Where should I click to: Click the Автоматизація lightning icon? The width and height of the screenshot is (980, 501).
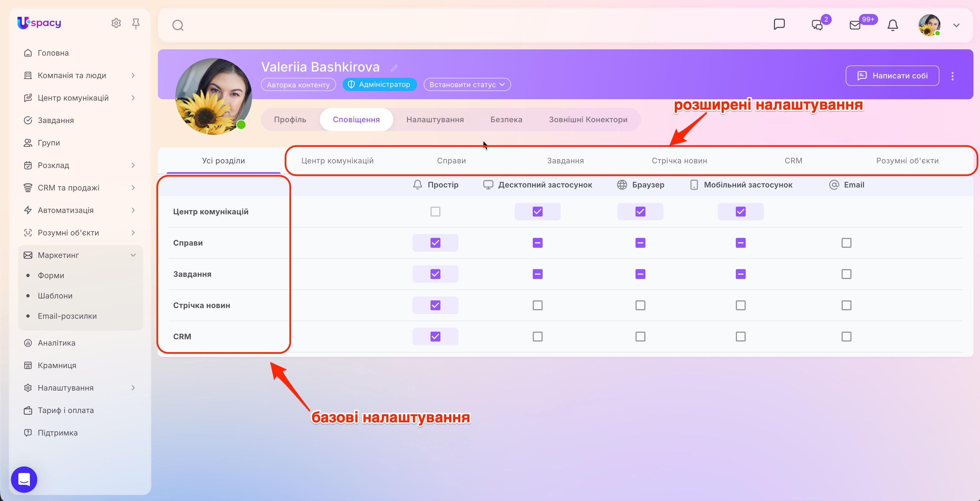[x=28, y=210]
